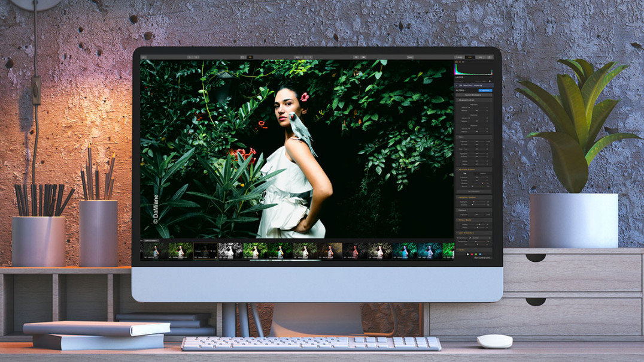Switch to the Info tab
This screenshot has height=362, width=644.
coord(480,57)
